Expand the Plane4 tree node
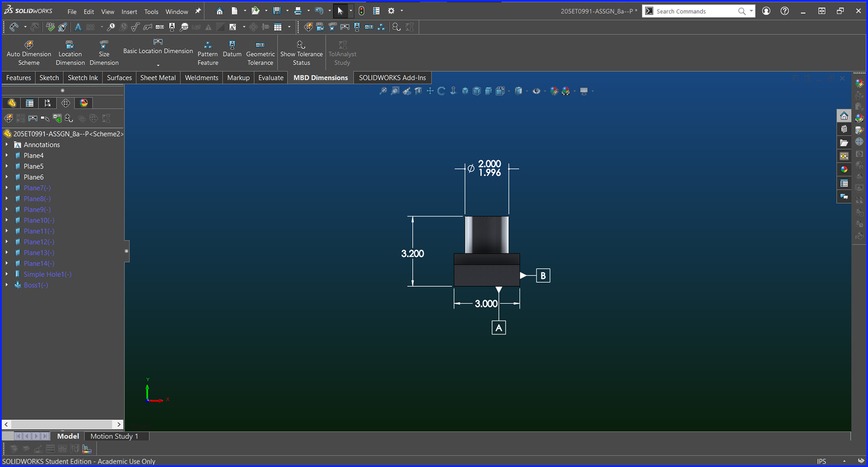Viewport: 868px width, 467px height. coord(7,155)
